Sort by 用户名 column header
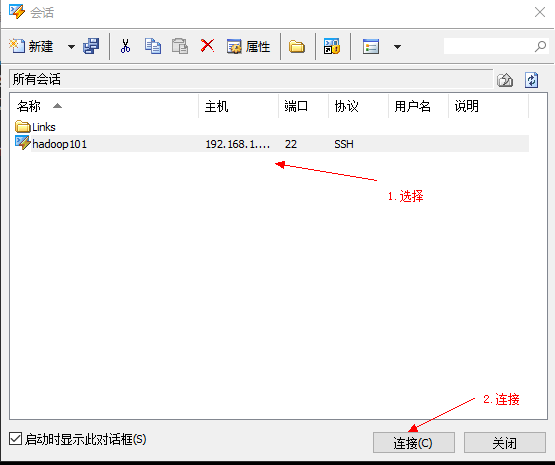This screenshot has width=555, height=465. pyautogui.click(x=419, y=106)
